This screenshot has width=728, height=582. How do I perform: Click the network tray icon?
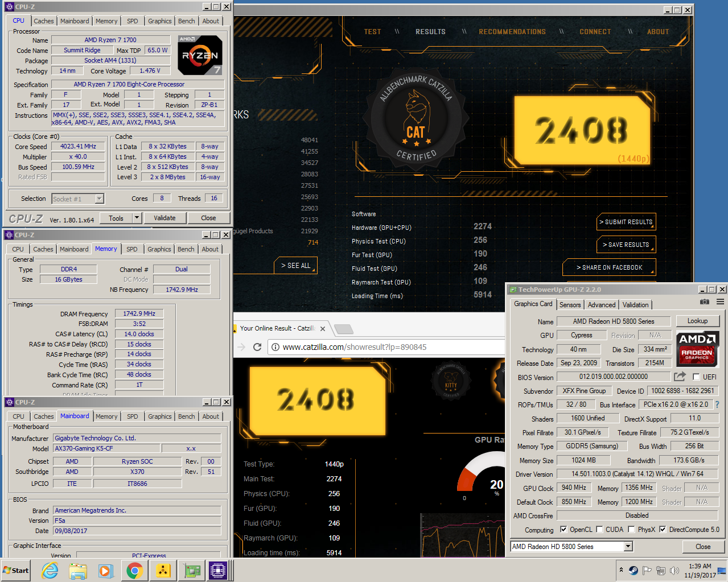[661, 570]
